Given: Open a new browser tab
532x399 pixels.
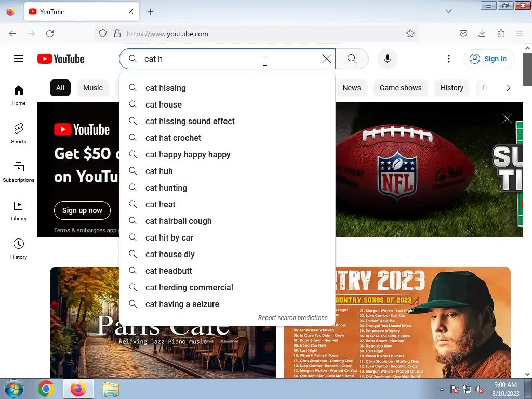Looking at the screenshot, I should tap(150, 12).
